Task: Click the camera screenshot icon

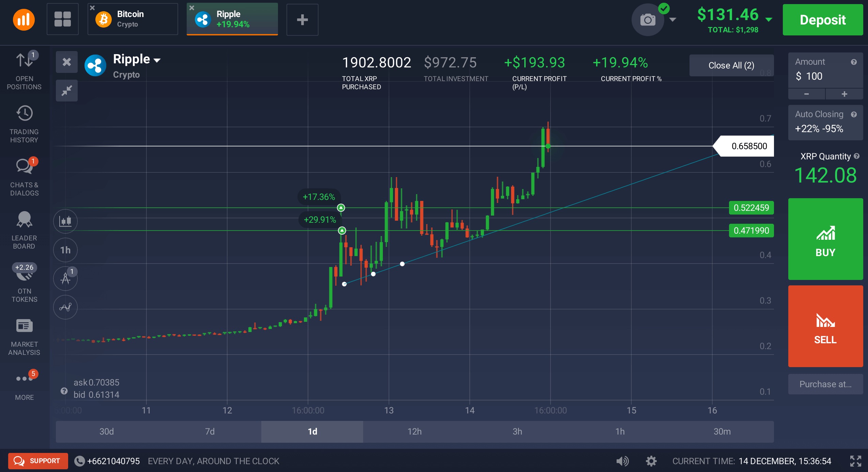Action: point(648,20)
